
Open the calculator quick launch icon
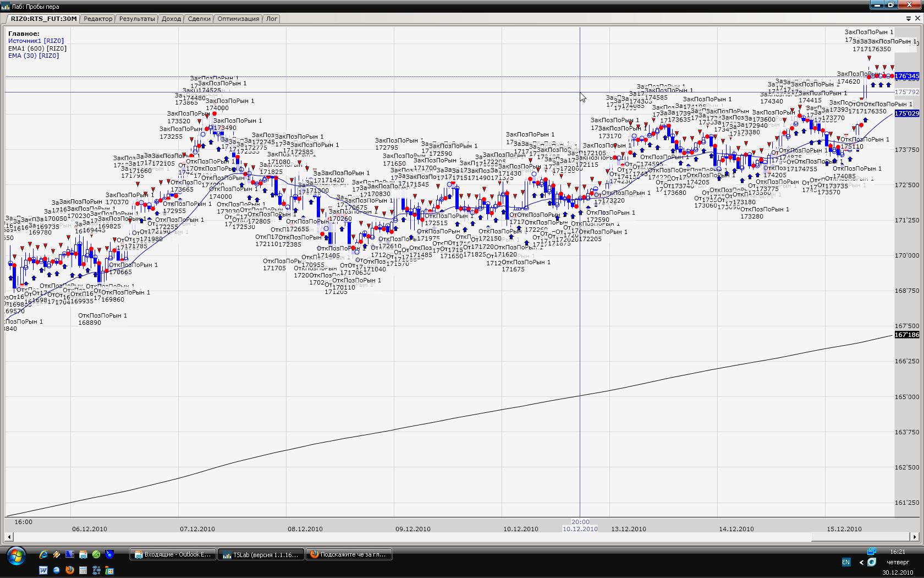coord(83,570)
